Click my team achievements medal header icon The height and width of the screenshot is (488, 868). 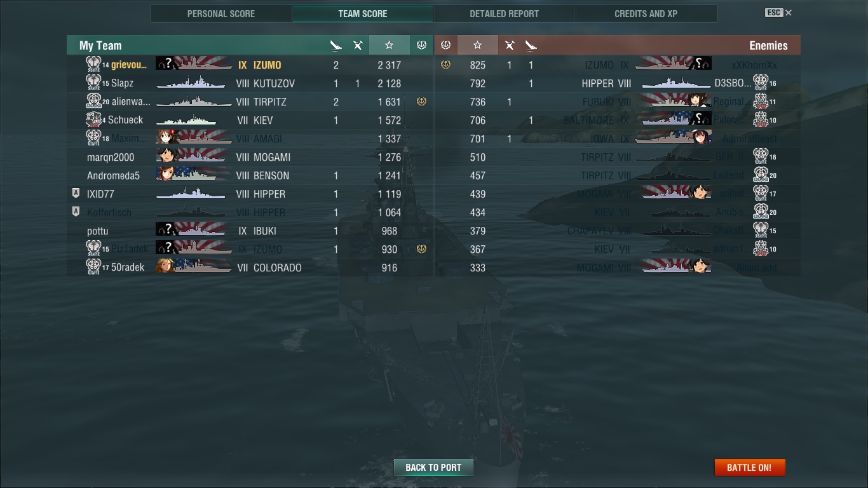421,45
